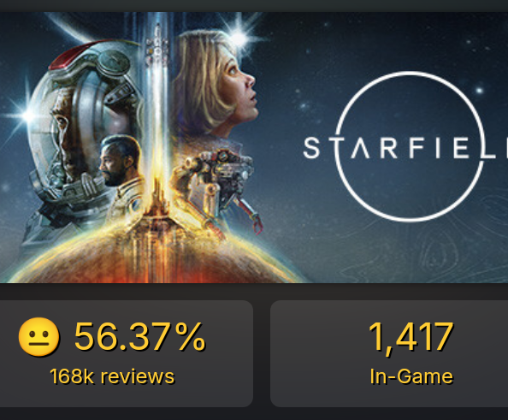Click the neutral face emoji rating icon
This screenshot has height=420, width=508.
38,337
